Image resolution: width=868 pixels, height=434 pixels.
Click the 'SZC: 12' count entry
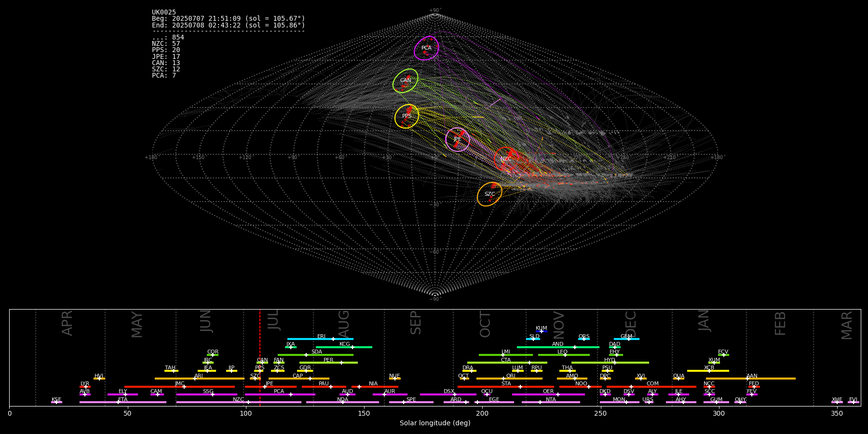click(166, 69)
